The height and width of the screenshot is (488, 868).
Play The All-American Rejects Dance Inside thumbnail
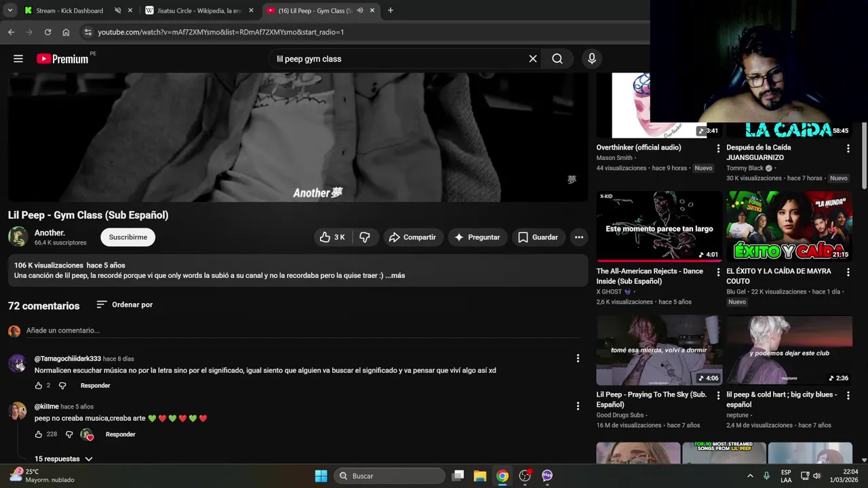tap(659, 226)
